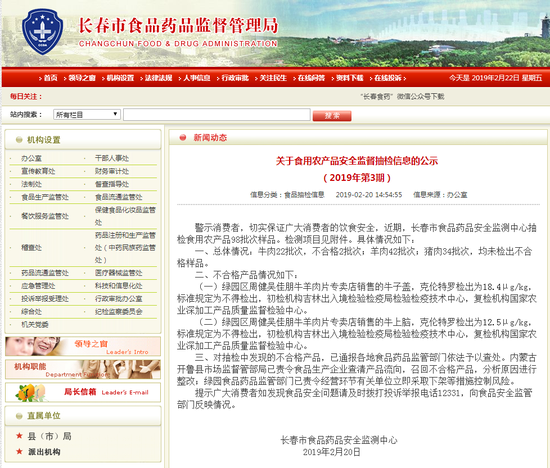Focus the site search text field
The height and width of the screenshot is (468, 550).
(x=217, y=114)
